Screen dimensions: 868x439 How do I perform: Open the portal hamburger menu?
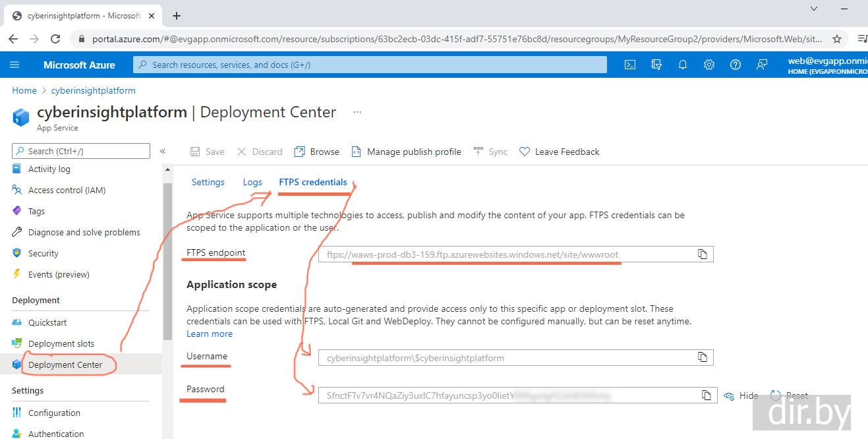pyautogui.click(x=14, y=65)
